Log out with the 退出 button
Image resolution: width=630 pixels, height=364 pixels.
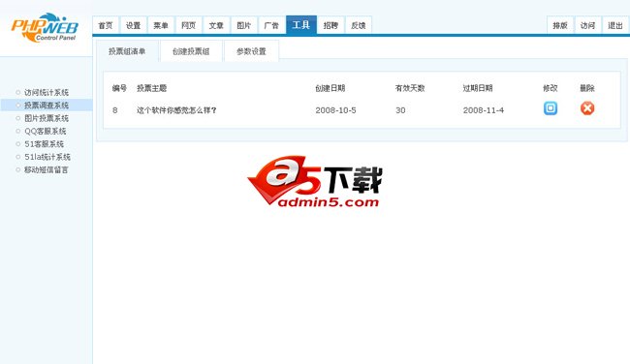(x=615, y=26)
